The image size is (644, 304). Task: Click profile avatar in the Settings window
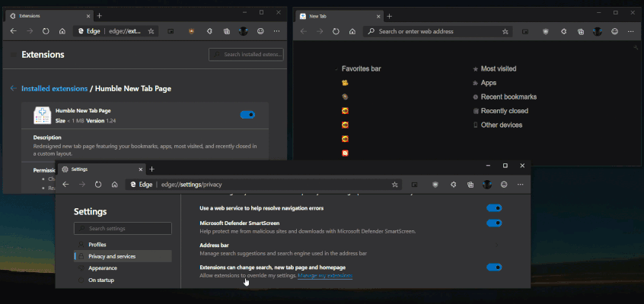[487, 185]
